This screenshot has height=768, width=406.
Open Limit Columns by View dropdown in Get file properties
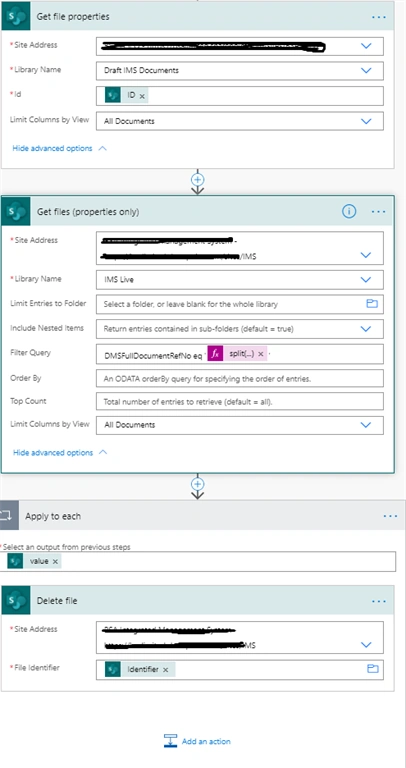click(366, 121)
